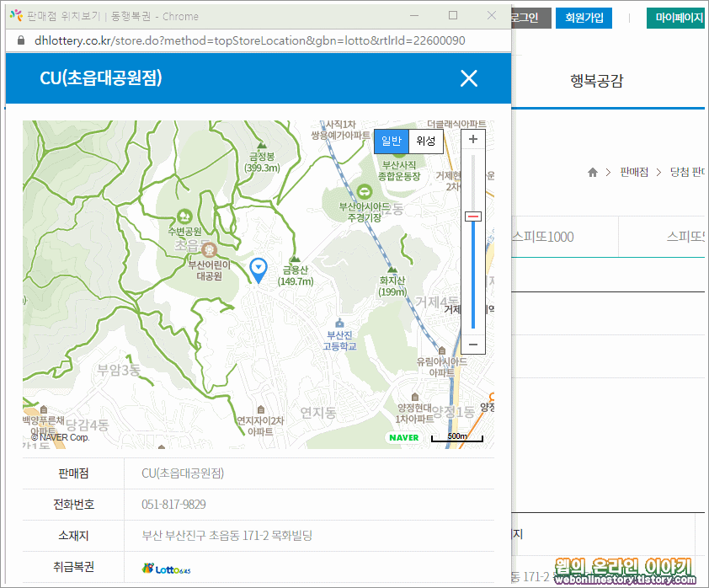Viewport: 709px width, 588px height.
Task: Click the 부산아시아드주경기장 stadium icon
Action: 365,192
